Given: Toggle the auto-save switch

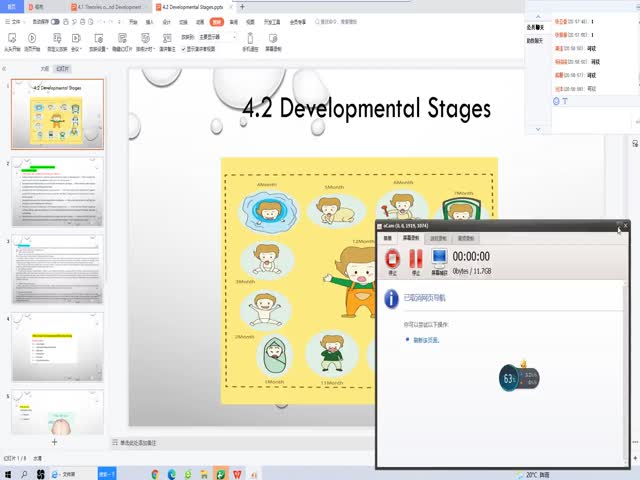Looking at the screenshot, I should tap(55, 22).
